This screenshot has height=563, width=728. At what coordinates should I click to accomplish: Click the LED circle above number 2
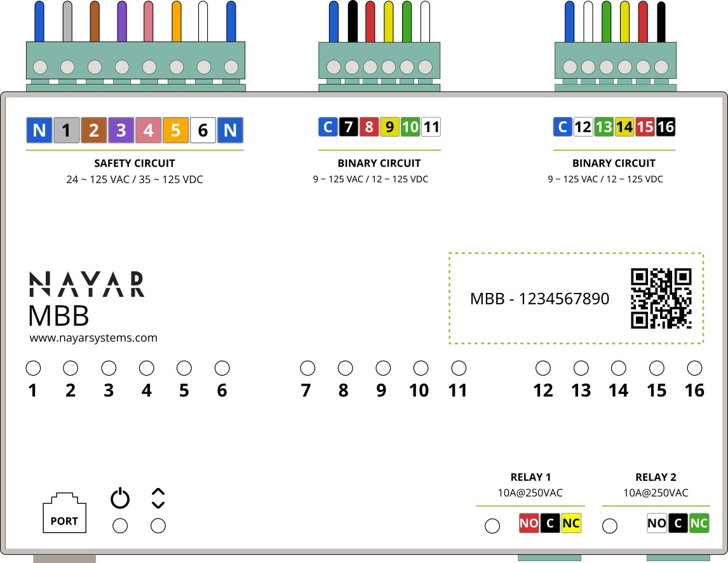pyautogui.click(x=71, y=368)
